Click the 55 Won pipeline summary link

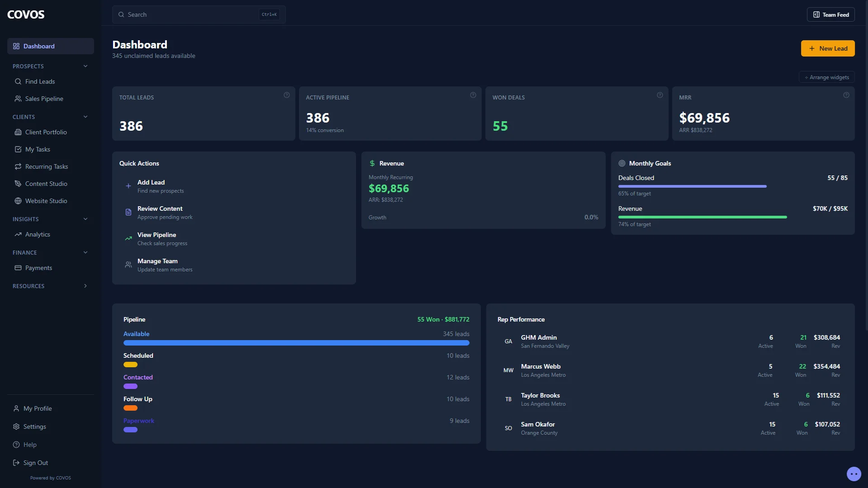[x=443, y=319]
